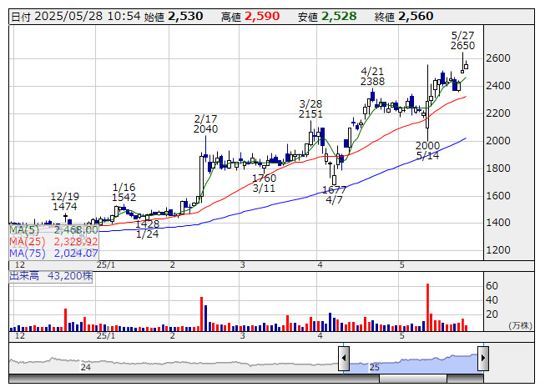Click the left range handle arrow
The height and width of the screenshot is (392, 545).
point(344,358)
